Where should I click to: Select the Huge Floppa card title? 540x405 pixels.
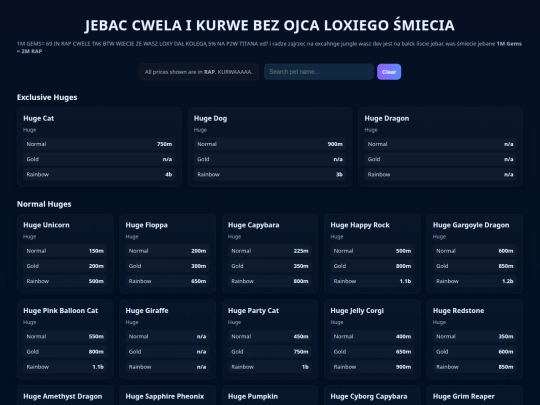pyautogui.click(x=146, y=225)
